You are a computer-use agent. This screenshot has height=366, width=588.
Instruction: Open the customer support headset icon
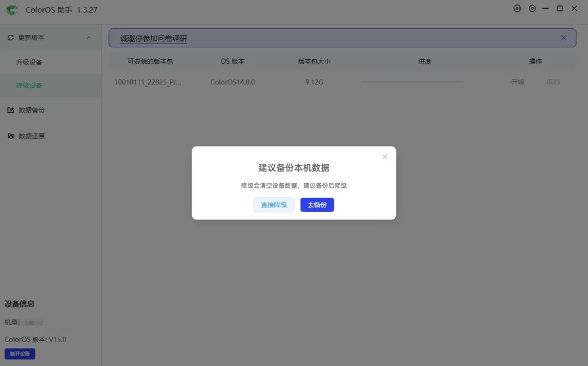click(x=517, y=8)
